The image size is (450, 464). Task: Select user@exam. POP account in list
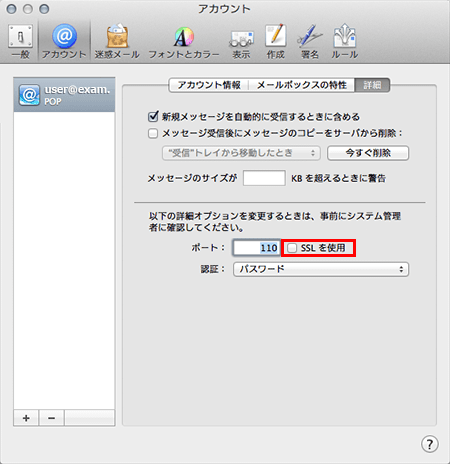click(64, 95)
